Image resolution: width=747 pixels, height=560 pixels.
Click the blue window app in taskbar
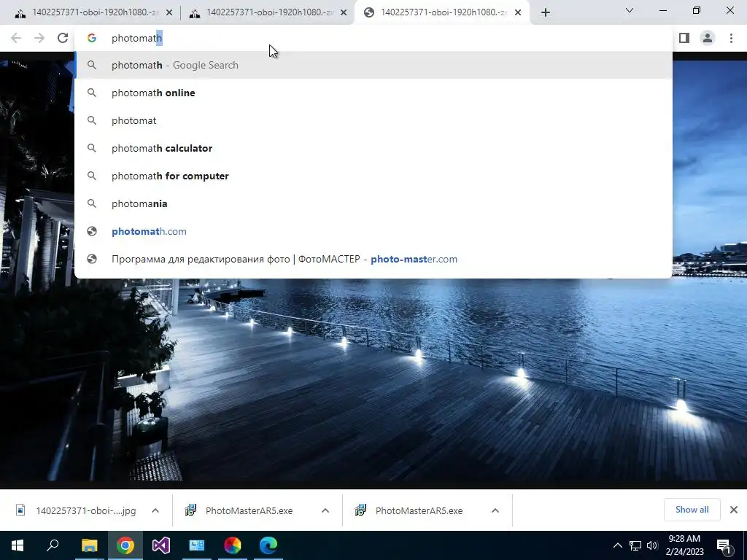[197, 545]
